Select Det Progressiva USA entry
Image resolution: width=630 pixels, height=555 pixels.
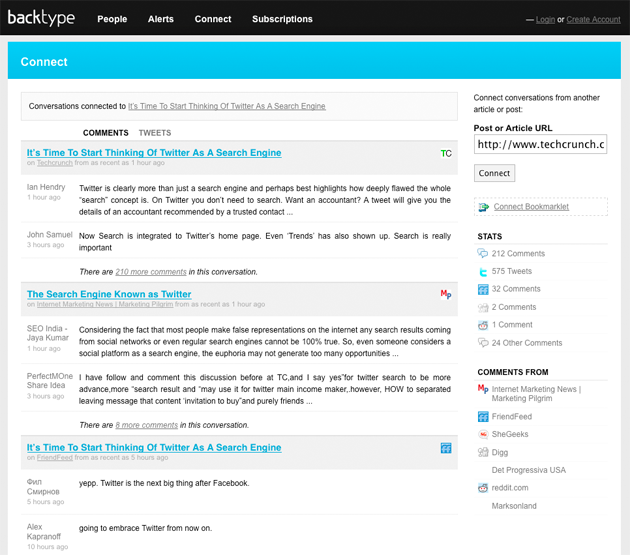(529, 470)
